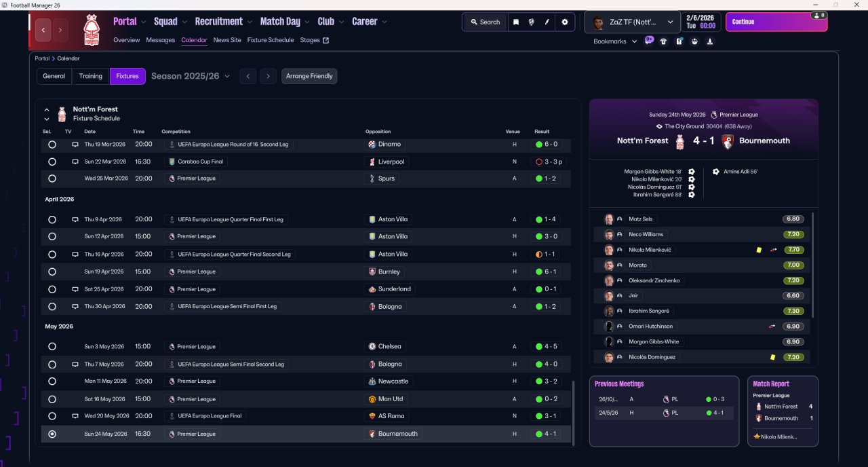Click the Search button

485,22
